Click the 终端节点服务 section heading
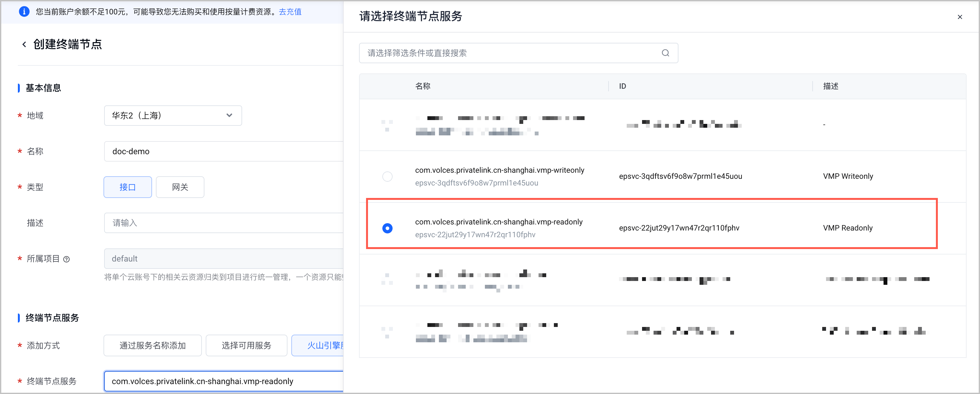The height and width of the screenshot is (394, 980). 52,318
